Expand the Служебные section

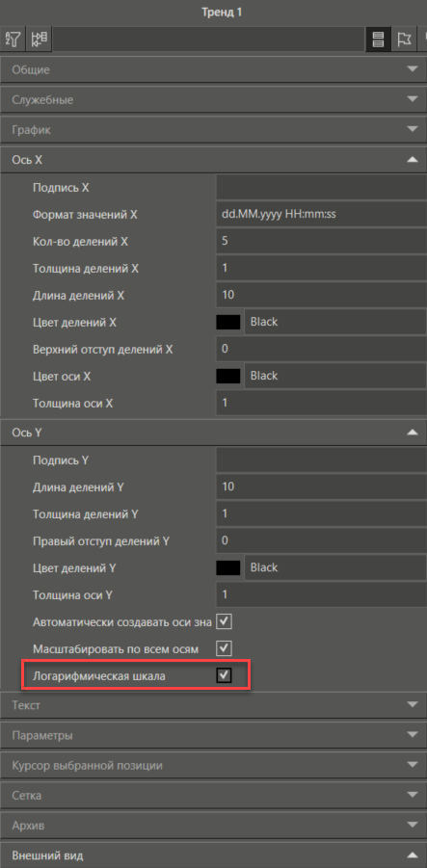pyautogui.click(x=213, y=99)
